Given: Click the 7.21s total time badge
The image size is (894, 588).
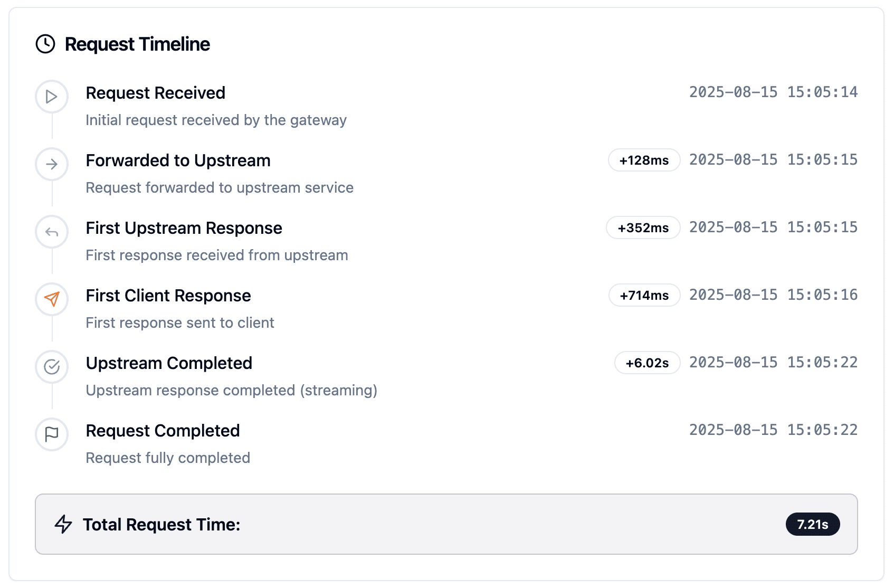Looking at the screenshot, I should coord(812,524).
